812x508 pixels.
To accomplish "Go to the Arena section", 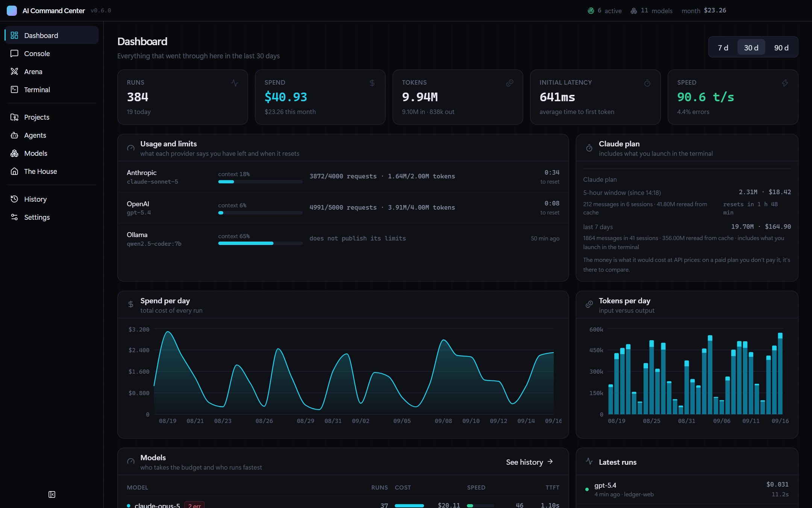I will pyautogui.click(x=52, y=71).
